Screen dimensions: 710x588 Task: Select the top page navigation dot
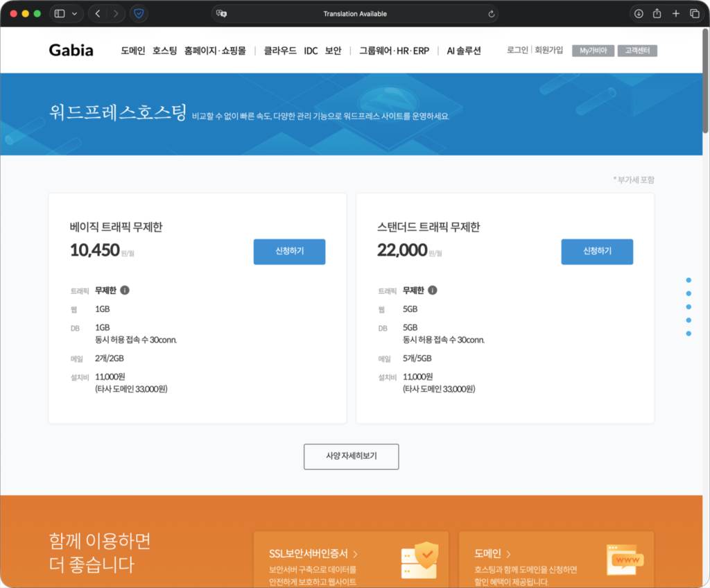pyautogui.click(x=689, y=280)
